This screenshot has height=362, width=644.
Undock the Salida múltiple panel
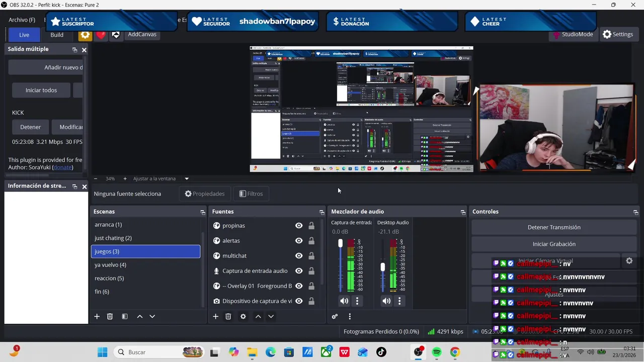74,49
